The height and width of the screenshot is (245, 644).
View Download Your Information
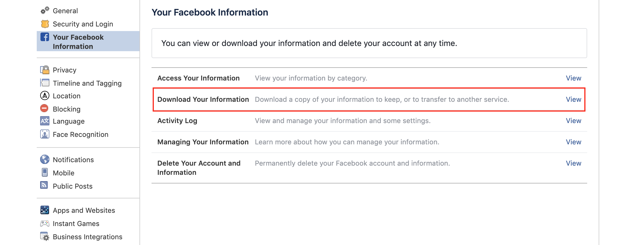coord(573,99)
